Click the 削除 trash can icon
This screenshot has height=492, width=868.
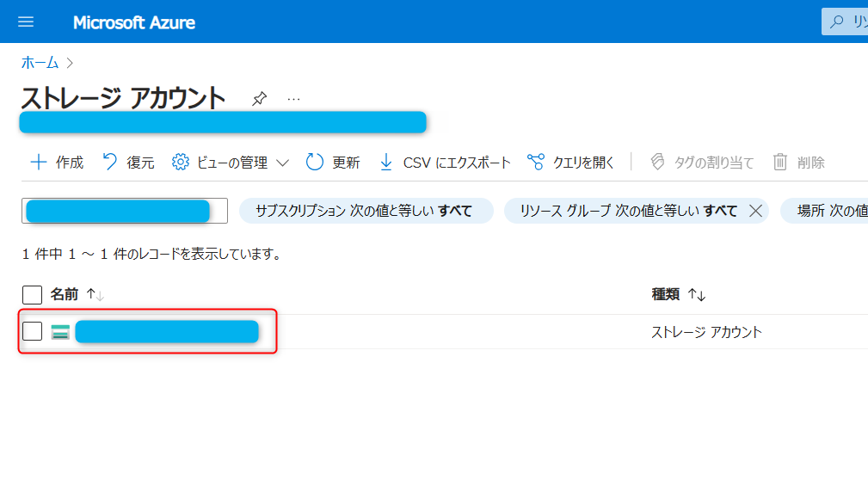tap(780, 162)
